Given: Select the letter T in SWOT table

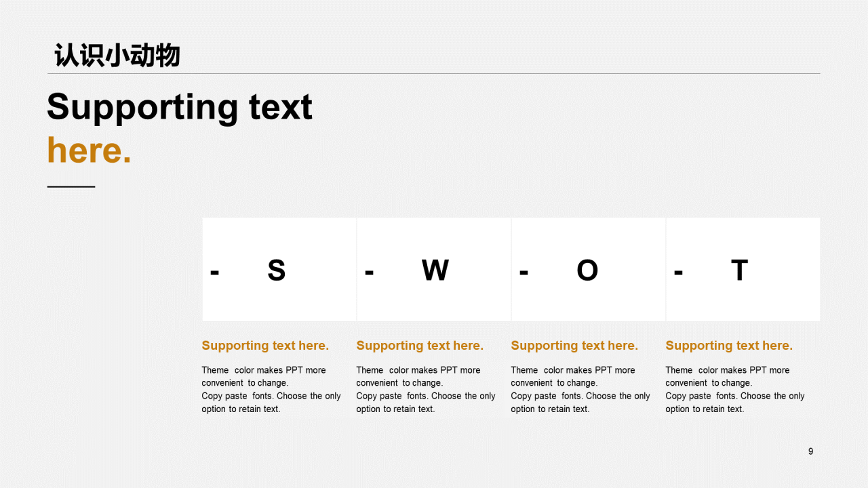Looking at the screenshot, I should (739, 270).
